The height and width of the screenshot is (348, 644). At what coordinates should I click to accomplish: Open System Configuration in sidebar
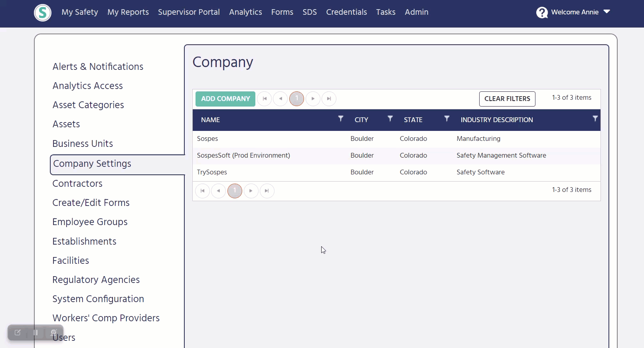(98, 299)
